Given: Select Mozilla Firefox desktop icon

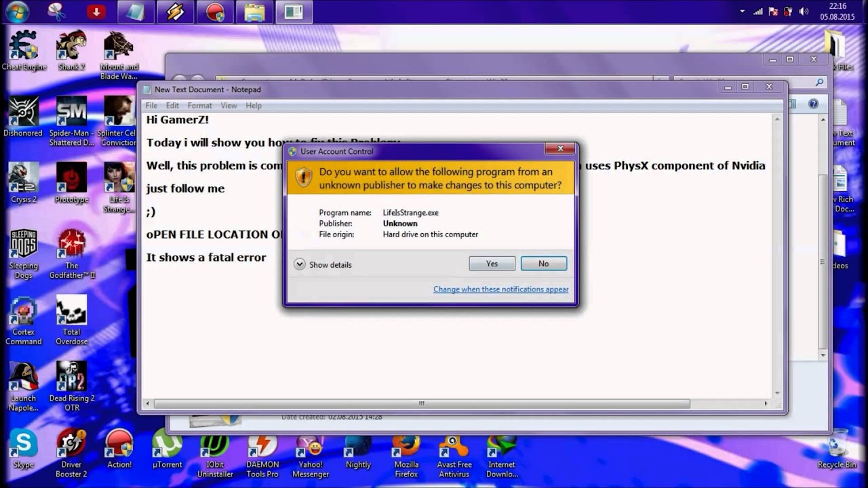Looking at the screenshot, I should (x=406, y=453).
